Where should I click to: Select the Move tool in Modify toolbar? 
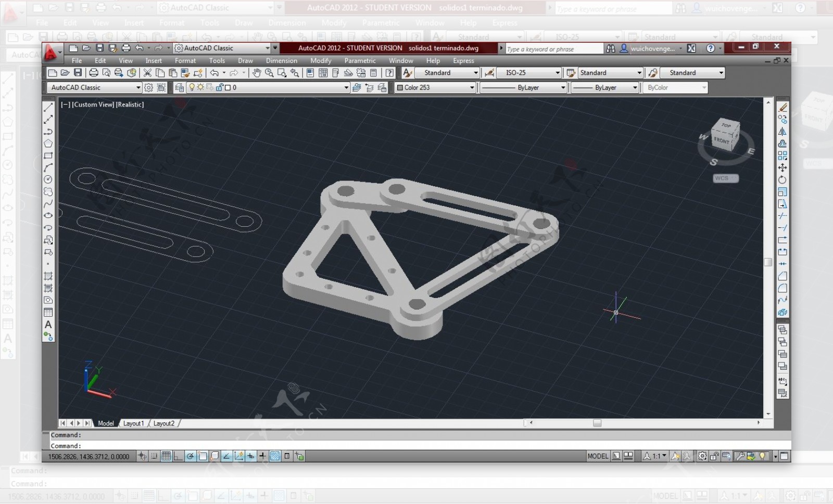pyautogui.click(x=782, y=167)
